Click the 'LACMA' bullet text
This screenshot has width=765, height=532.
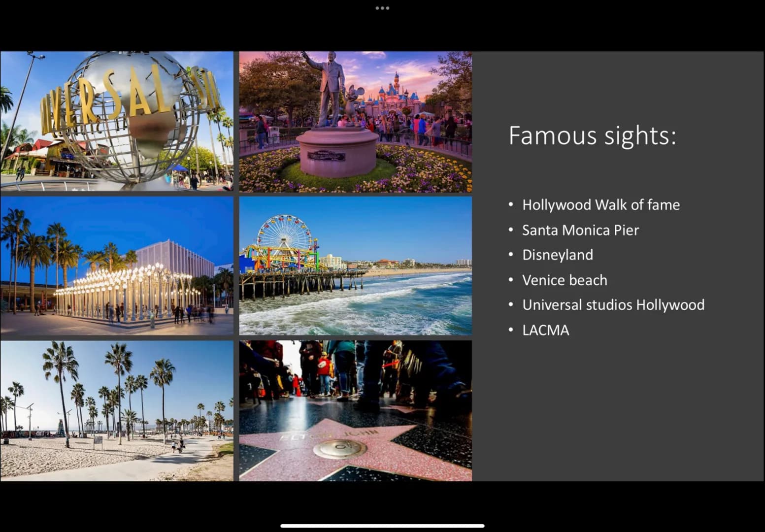(x=545, y=330)
